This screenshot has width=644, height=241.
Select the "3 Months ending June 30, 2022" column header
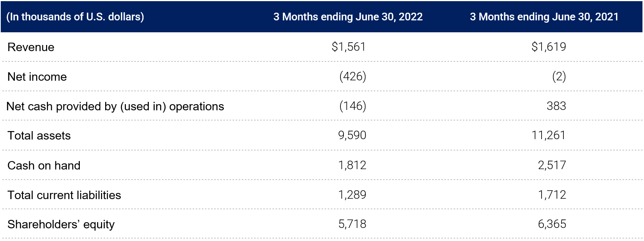tap(348, 17)
